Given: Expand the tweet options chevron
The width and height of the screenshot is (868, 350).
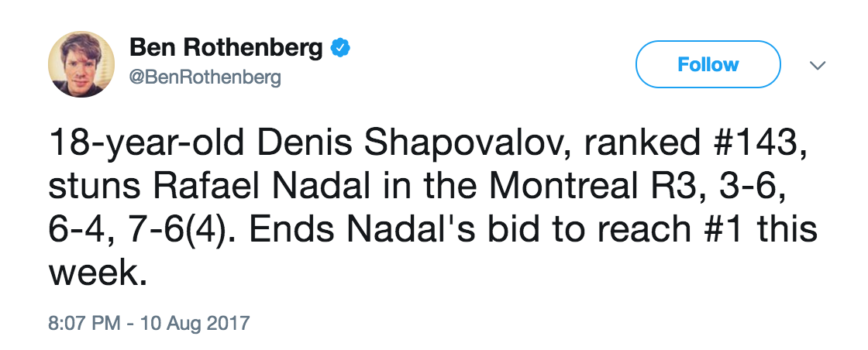Looking at the screenshot, I should tap(815, 66).
